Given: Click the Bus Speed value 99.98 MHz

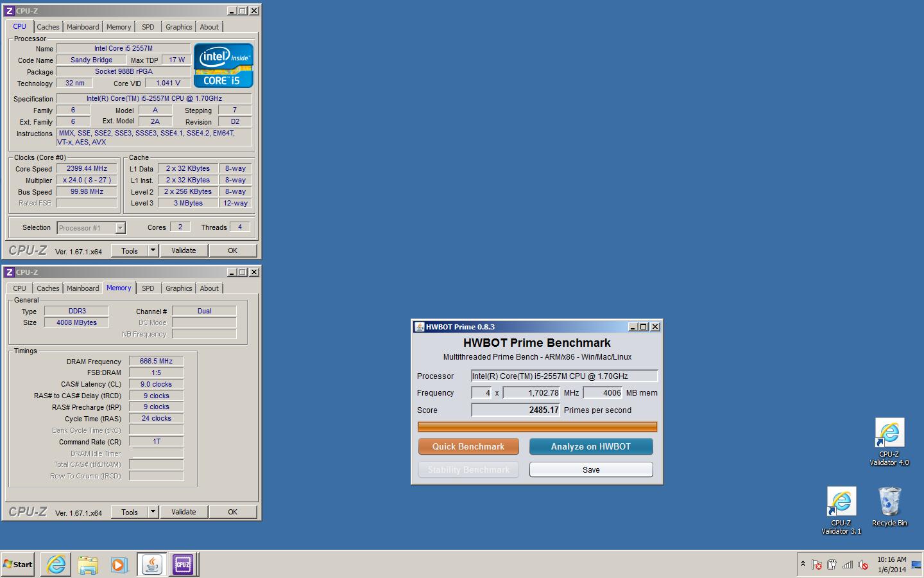Looking at the screenshot, I should (x=87, y=191).
